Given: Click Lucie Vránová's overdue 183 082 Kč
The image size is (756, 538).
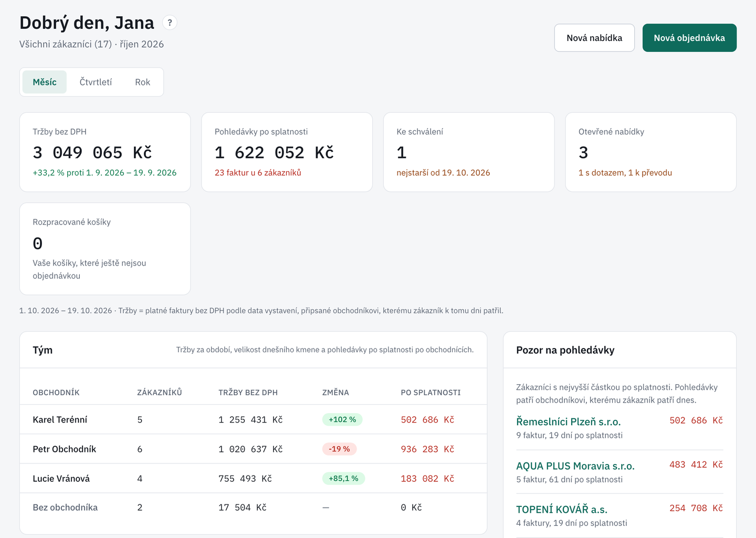Looking at the screenshot, I should (427, 478).
